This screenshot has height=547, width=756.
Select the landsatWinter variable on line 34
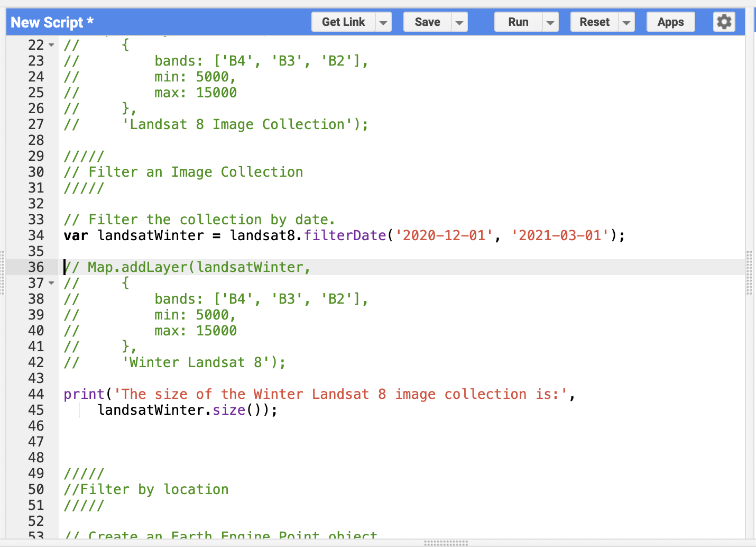[x=151, y=235]
